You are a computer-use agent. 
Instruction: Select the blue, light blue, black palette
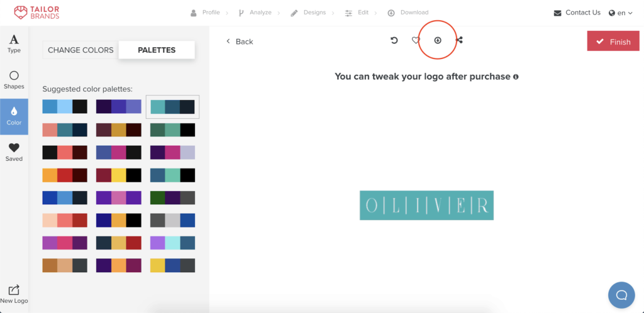pyautogui.click(x=65, y=107)
